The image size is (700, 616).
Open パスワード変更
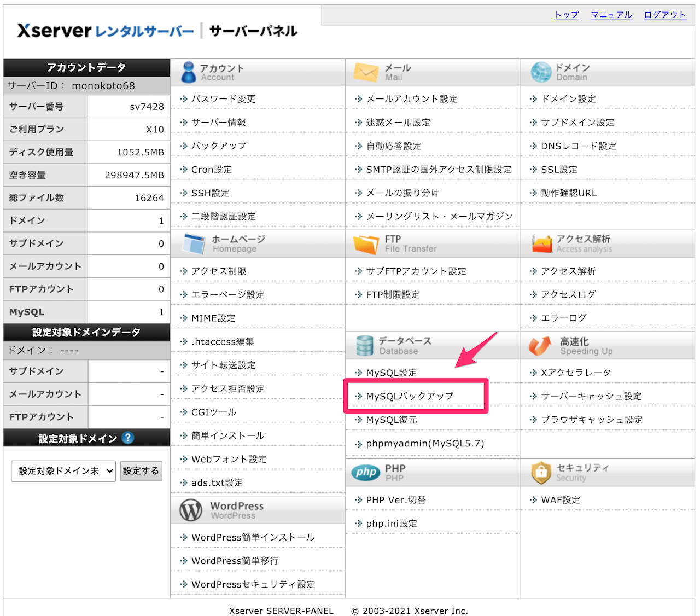223,99
